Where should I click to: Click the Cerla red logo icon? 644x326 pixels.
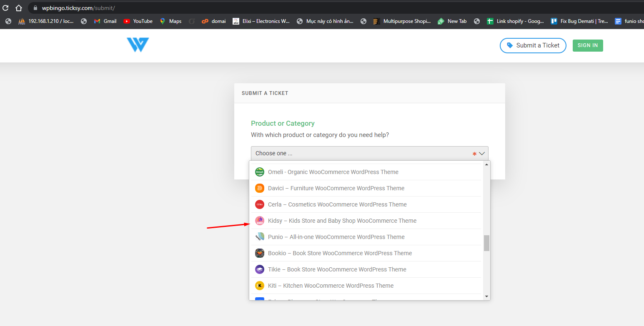(260, 204)
